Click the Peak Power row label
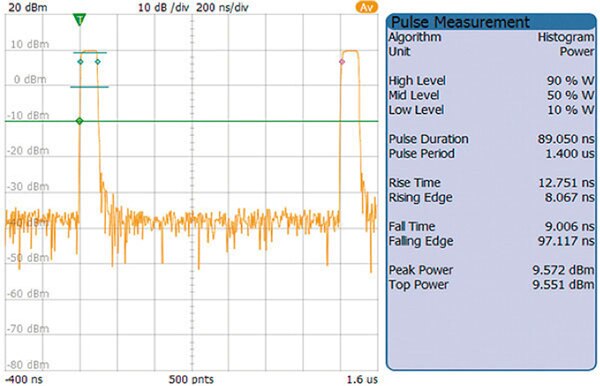 pyautogui.click(x=421, y=270)
